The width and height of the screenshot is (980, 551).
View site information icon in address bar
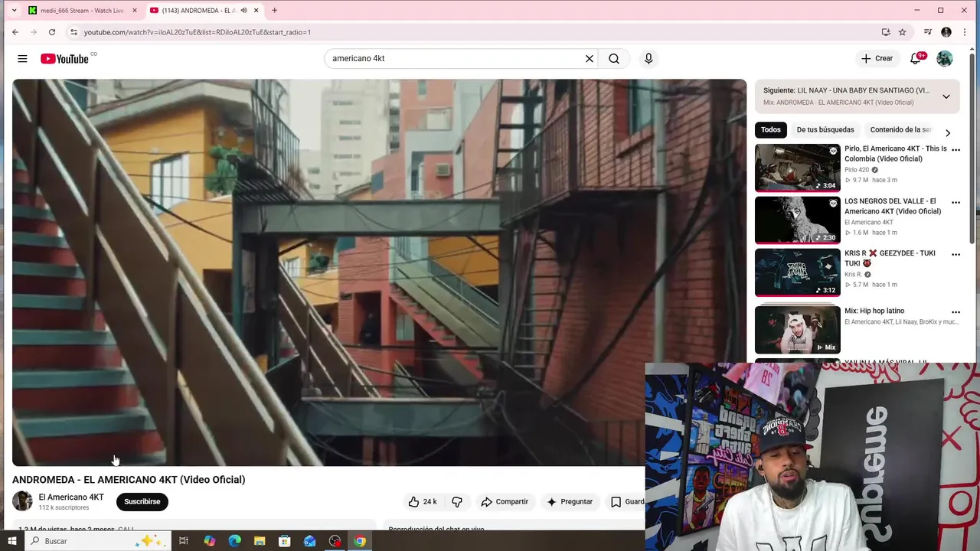point(73,32)
